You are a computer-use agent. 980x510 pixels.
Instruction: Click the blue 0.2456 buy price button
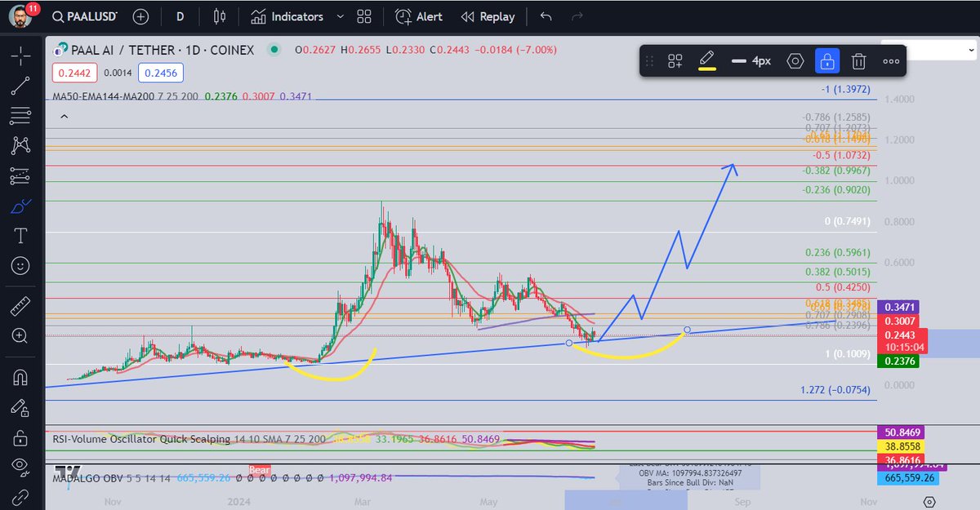click(x=160, y=73)
